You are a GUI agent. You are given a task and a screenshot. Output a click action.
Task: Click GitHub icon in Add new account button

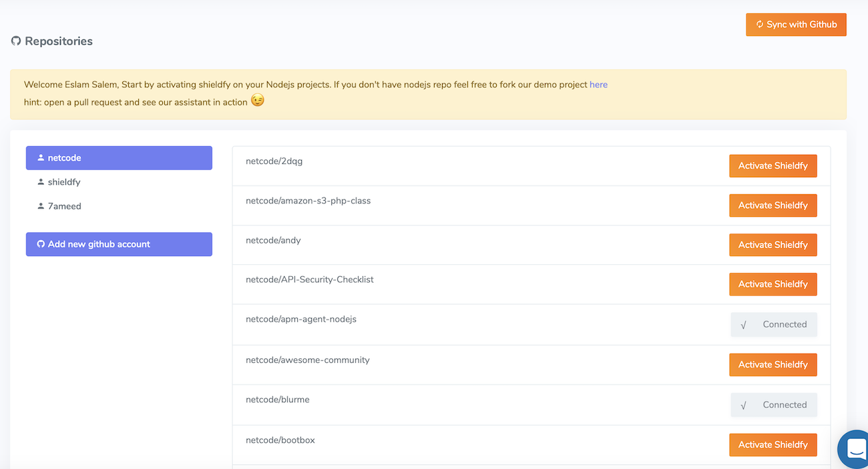[41, 244]
